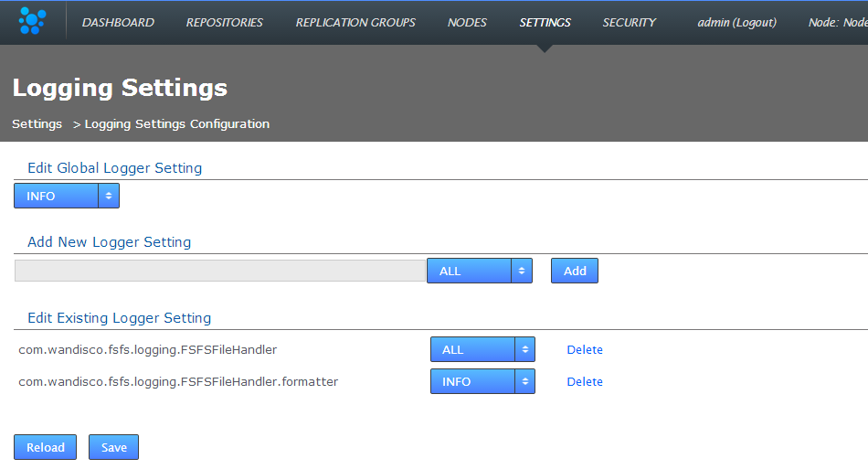Open the Dashboard tab

point(118,23)
